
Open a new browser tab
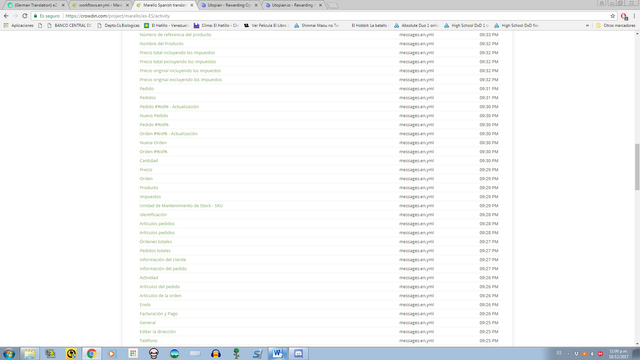pyautogui.click(x=333, y=5)
